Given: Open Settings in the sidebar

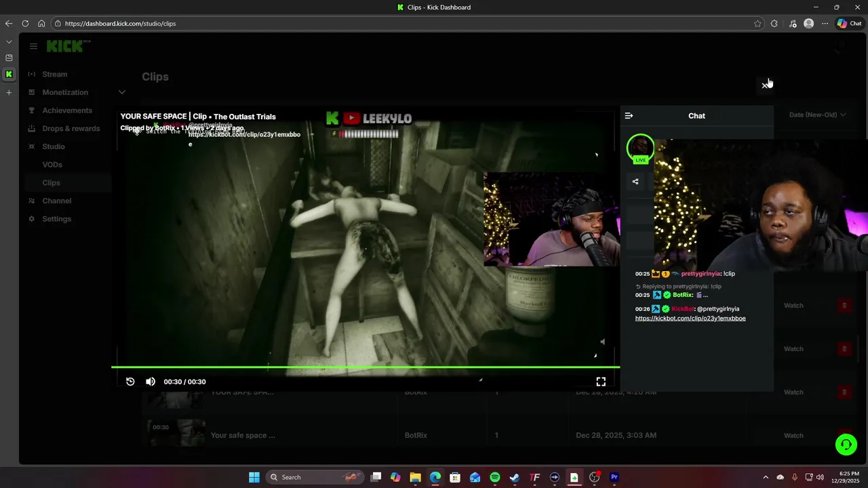Looking at the screenshot, I should tap(56, 219).
